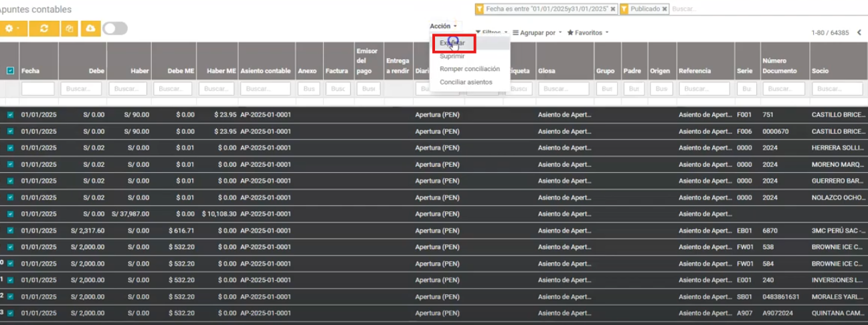The width and height of the screenshot is (868, 325).
Task: Expand the Agrupar por dropdown
Action: point(537,33)
